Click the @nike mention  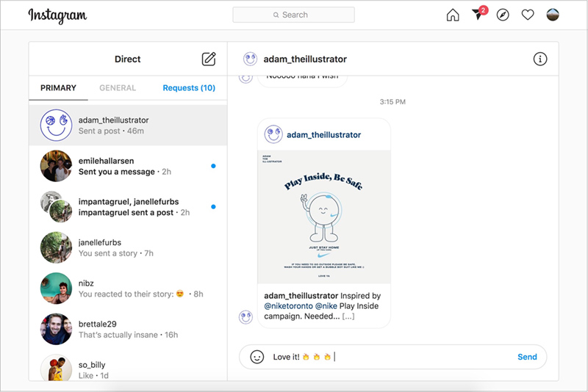pyautogui.click(x=326, y=306)
